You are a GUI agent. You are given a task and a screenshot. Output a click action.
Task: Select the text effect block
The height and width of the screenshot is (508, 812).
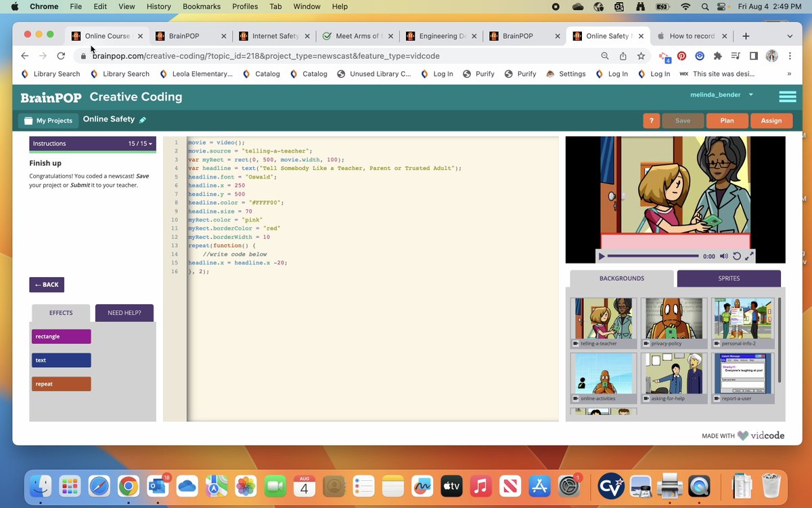point(61,360)
